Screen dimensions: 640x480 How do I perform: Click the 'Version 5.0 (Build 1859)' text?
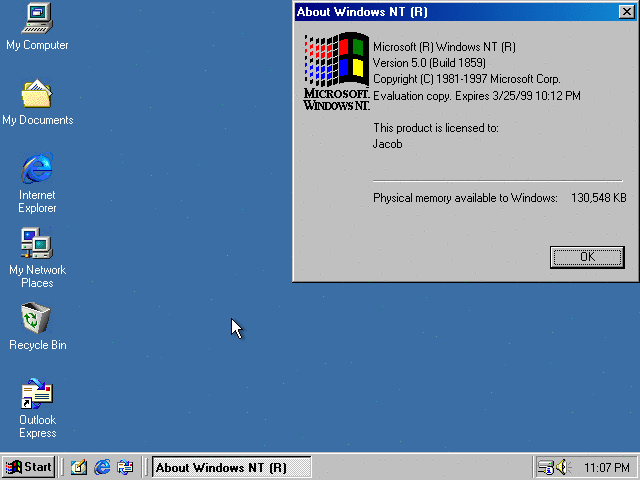tap(429, 63)
